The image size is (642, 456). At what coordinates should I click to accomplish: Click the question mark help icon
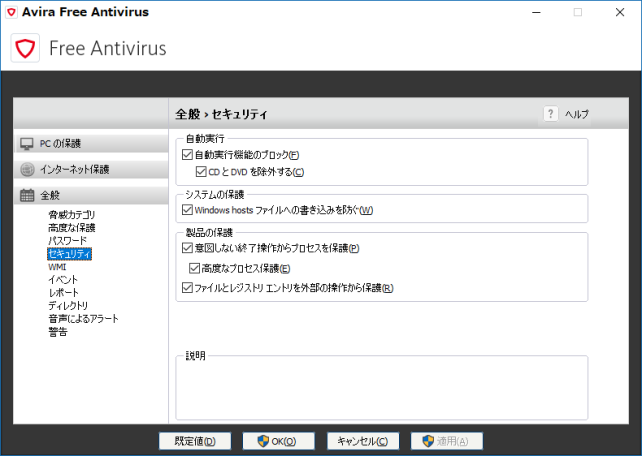551,114
